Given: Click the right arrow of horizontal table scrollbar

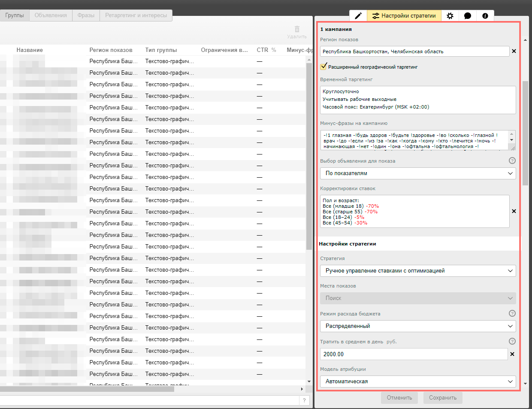Looking at the screenshot, I should pyautogui.click(x=302, y=389).
